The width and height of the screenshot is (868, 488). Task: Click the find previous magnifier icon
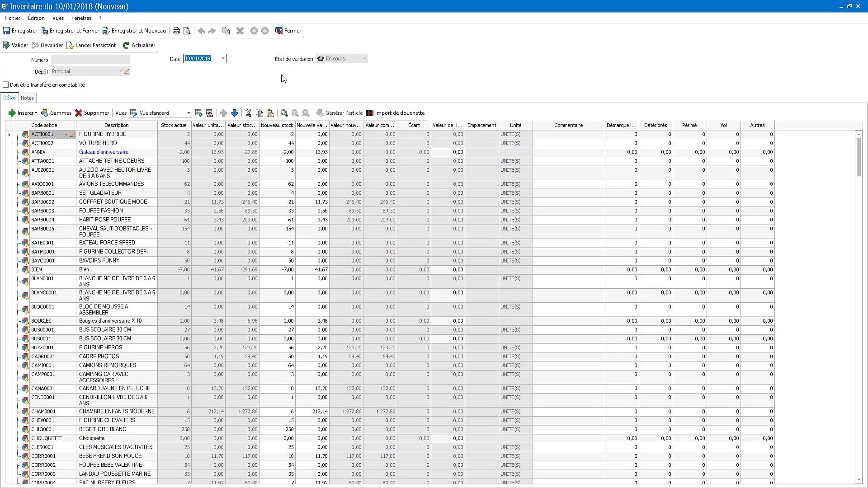tap(295, 113)
